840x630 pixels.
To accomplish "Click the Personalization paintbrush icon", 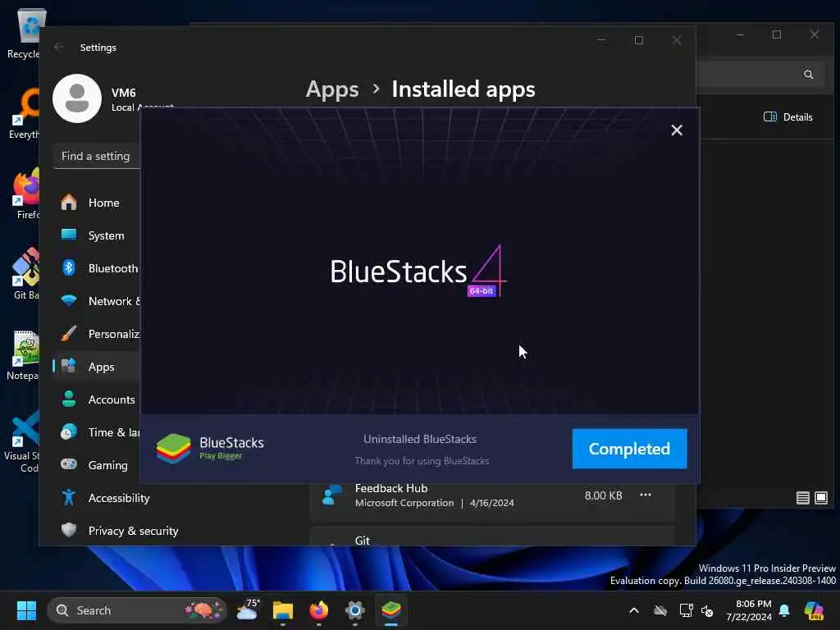I will coord(69,333).
